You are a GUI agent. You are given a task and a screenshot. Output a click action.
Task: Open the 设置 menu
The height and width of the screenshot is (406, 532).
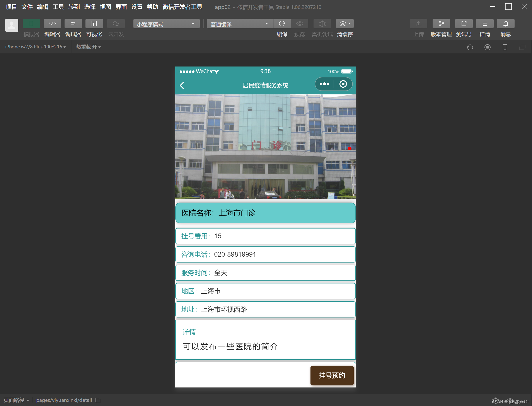click(137, 7)
